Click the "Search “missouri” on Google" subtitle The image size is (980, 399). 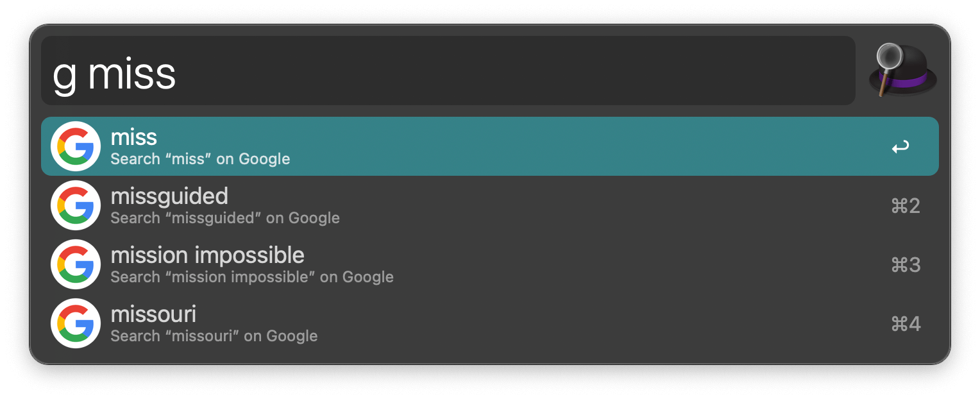[214, 335]
